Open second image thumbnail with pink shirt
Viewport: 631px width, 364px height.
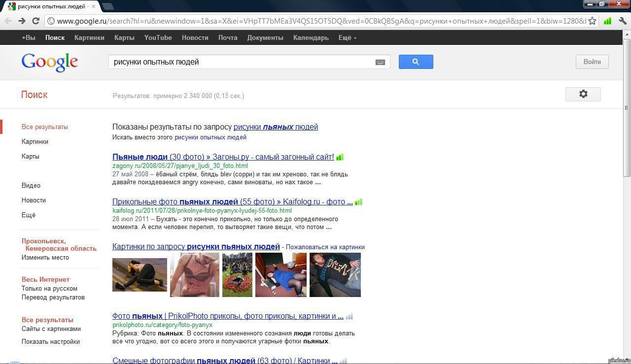(x=195, y=275)
